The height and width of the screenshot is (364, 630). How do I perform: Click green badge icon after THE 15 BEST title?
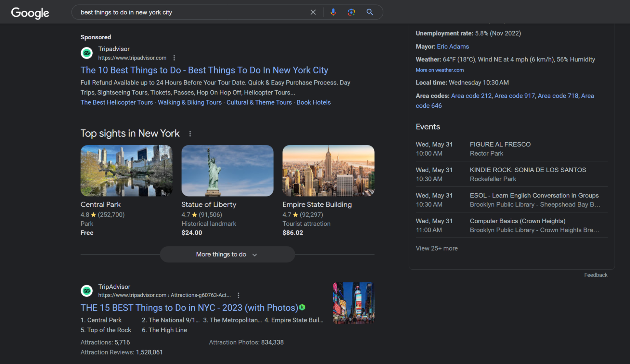(302, 307)
